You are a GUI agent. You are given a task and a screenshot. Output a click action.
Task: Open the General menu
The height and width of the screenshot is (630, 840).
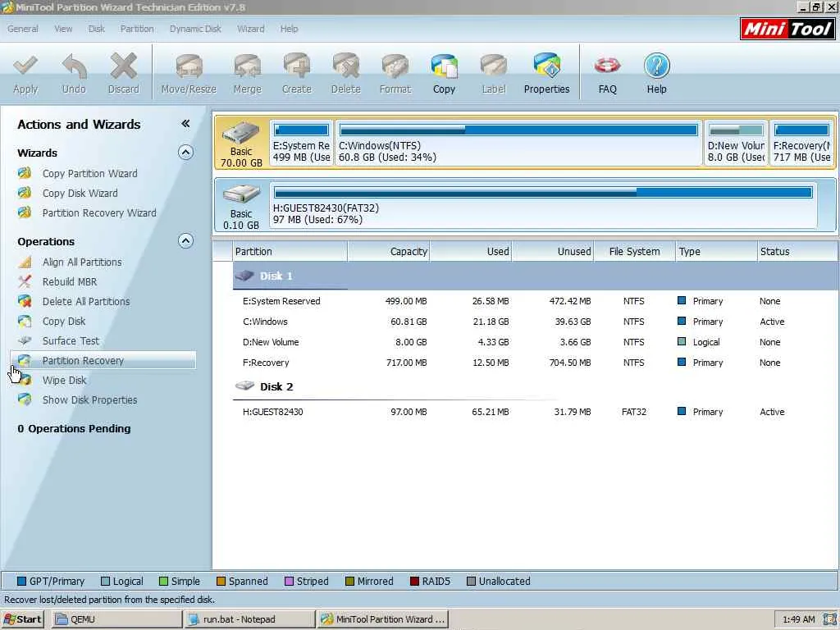[x=22, y=29]
